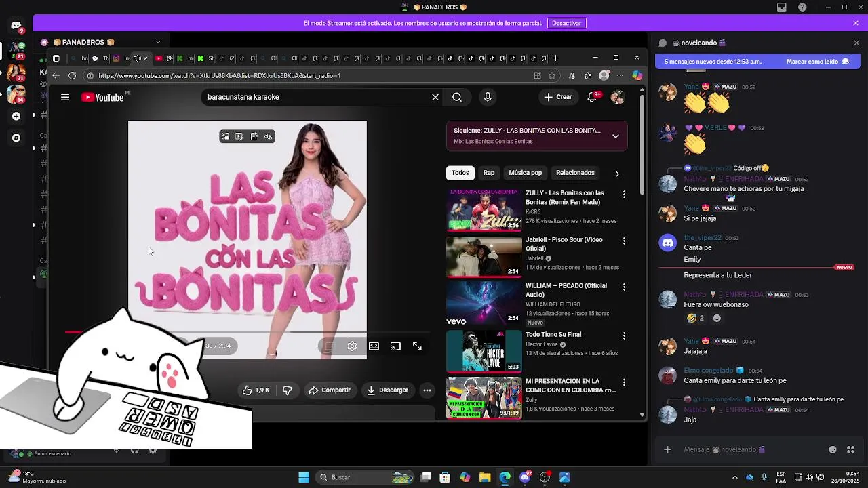Open the WILLIAM PECADO video thumbnail
868x488 pixels.
coord(484,304)
